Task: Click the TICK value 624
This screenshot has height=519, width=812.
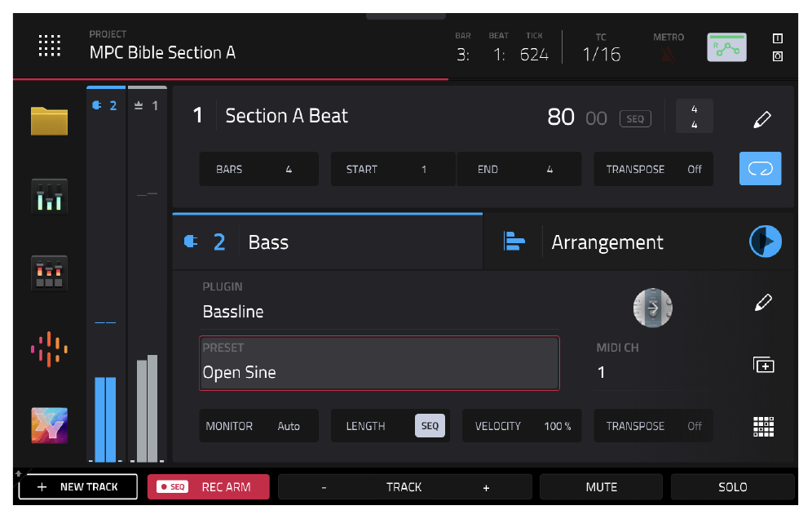Action: [534, 55]
